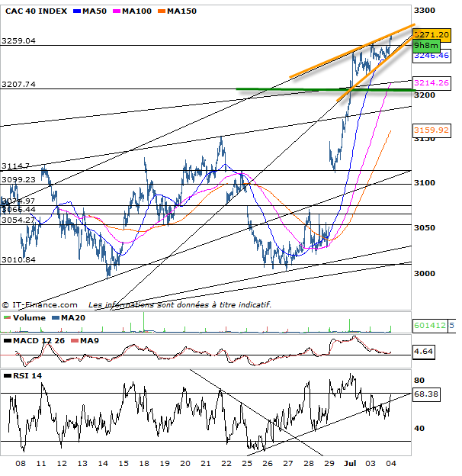Screen dimensions: 462x476
Task: Click the green 9h8m countdown tag
Action: [x=424, y=45]
